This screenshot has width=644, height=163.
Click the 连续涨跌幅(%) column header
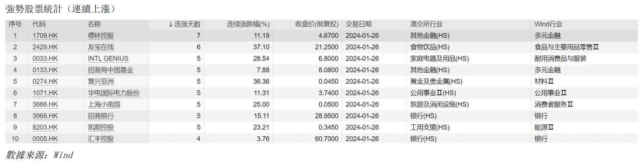248,24
